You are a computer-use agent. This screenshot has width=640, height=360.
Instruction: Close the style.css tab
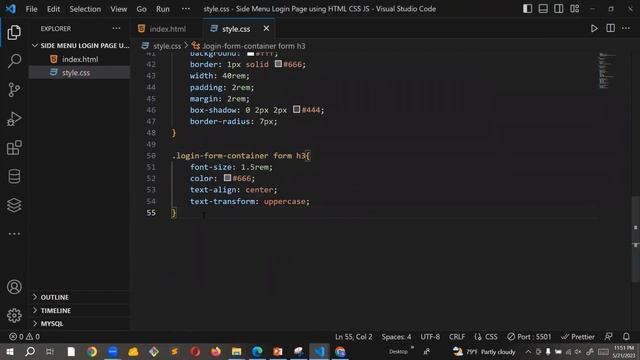[x=266, y=28]
